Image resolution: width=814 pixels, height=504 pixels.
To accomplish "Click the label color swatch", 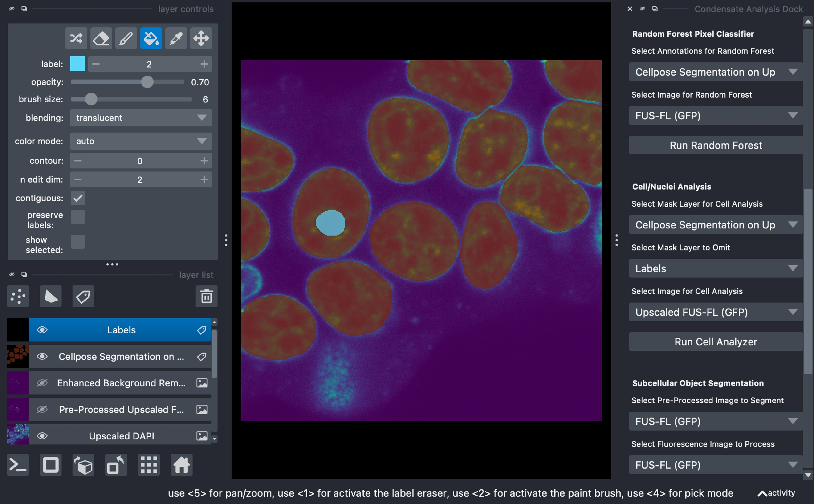I will [x=77, y=64].
